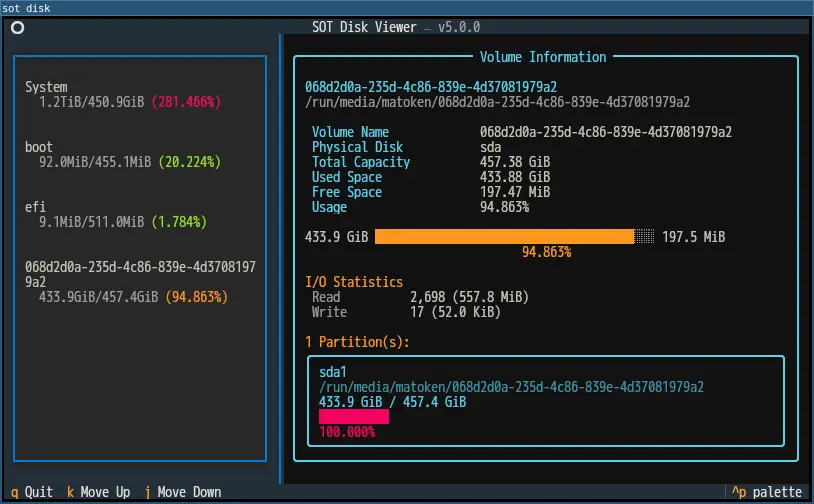Click the red sda1 partition usage bar

pos(354,416)
